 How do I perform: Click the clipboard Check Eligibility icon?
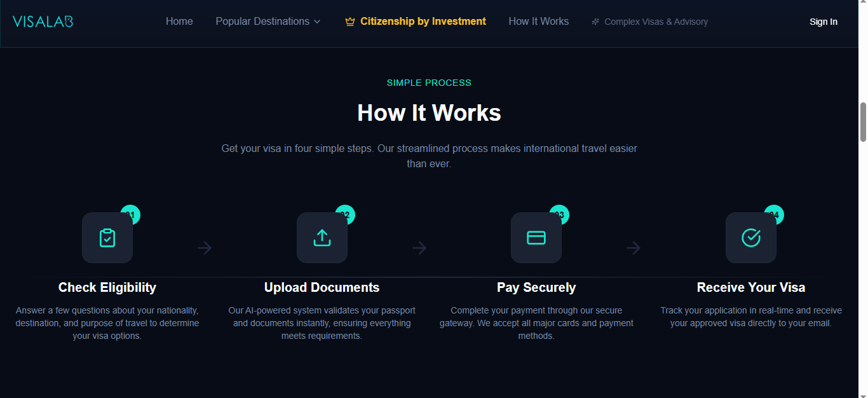point(107,238)
